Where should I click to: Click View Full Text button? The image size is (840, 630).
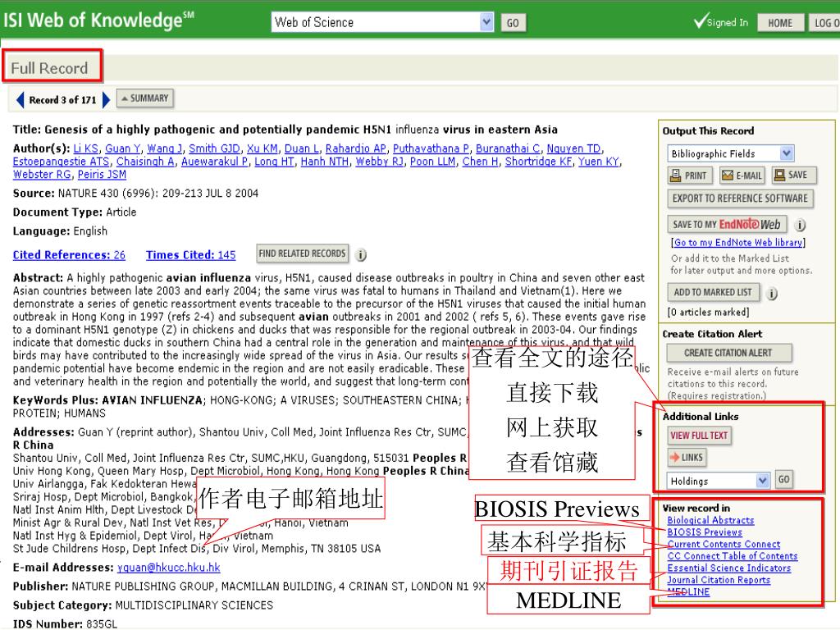point(699,436)
